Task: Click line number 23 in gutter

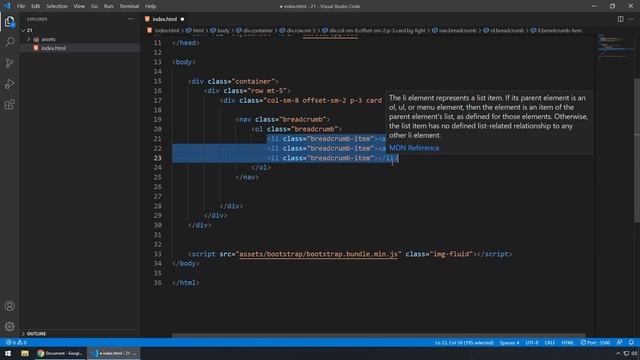Action: pyautogui.click(x=158, y=158)
